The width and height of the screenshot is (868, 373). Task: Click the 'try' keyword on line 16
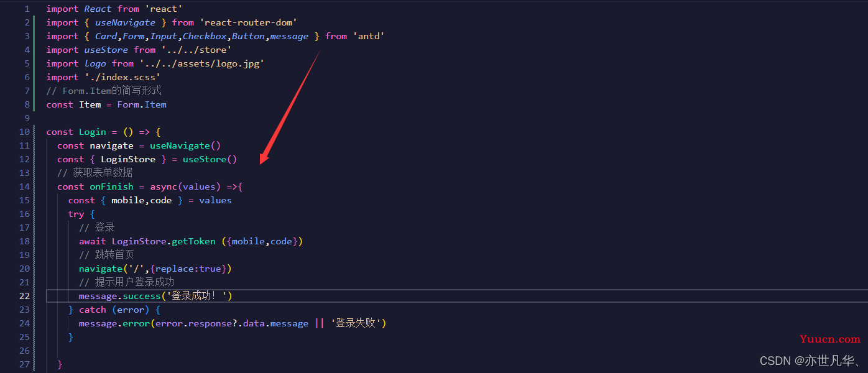(76, 214)
